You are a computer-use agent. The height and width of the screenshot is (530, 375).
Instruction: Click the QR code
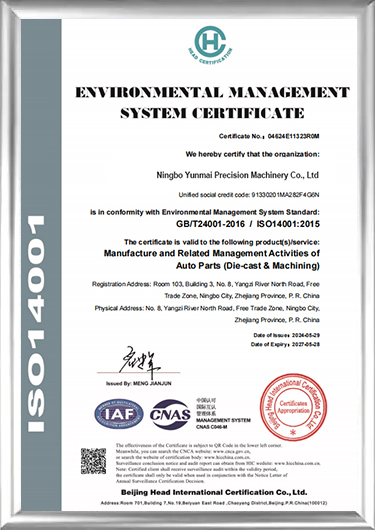(93, 461)
